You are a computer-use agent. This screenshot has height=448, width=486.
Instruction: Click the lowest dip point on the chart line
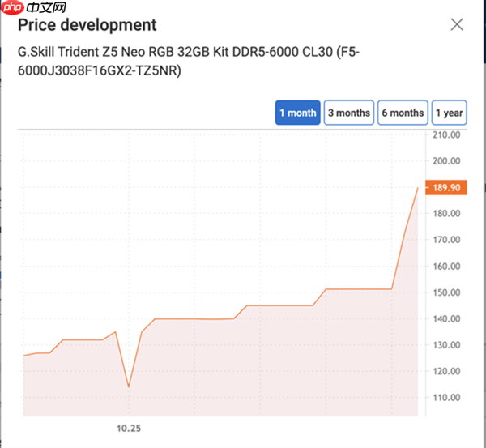[x=128, y=386]
